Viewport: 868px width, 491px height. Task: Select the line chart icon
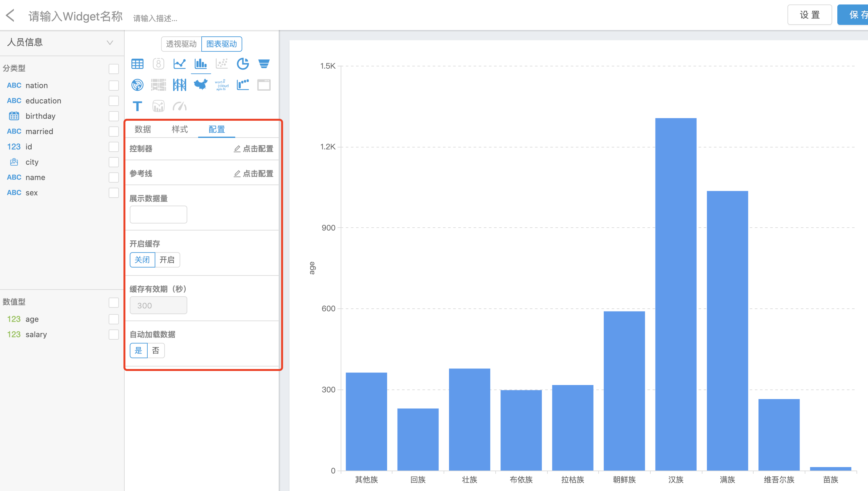(179, 64)
